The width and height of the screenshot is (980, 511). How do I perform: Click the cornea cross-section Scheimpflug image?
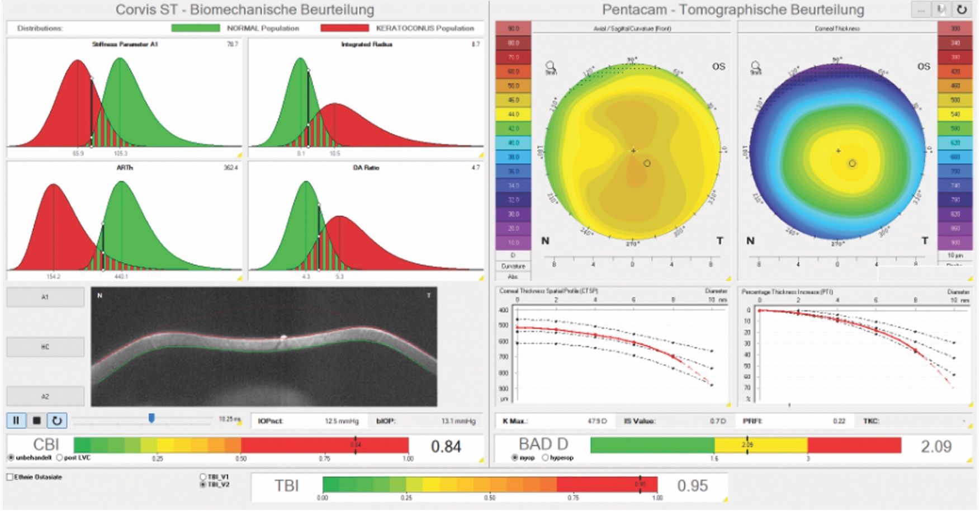(x=264, y=347)
